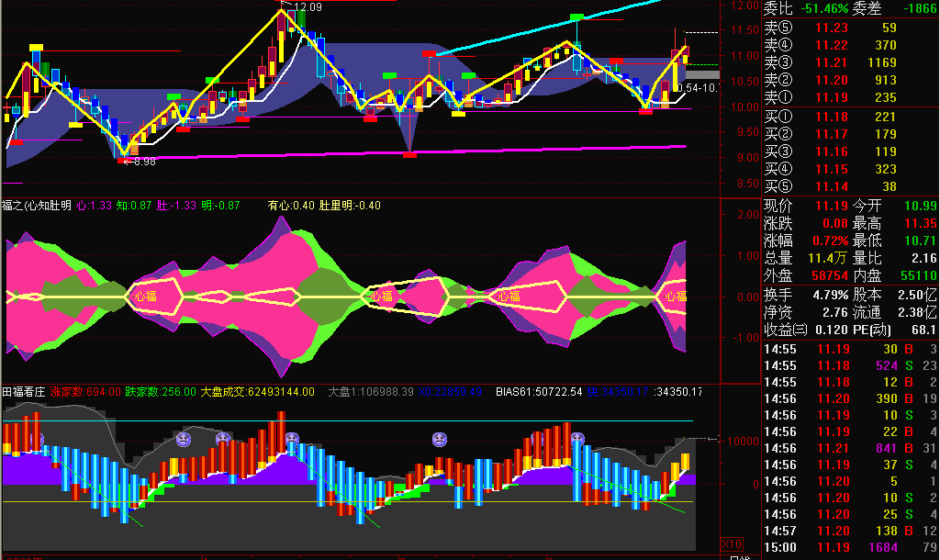Screen dimensions: 940x560
Task: Click the 委比 value -51.46%
Action: pos(825,8)
